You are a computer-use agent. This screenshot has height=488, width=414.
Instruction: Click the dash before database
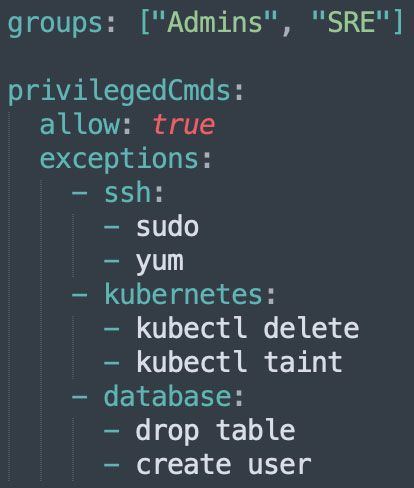pos(80,396)
